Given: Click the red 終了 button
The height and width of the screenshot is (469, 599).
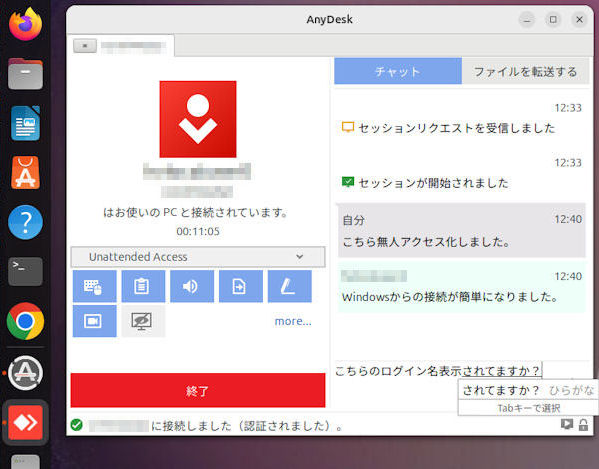Looking at the screenshot, I should click(x=198, y=390).
